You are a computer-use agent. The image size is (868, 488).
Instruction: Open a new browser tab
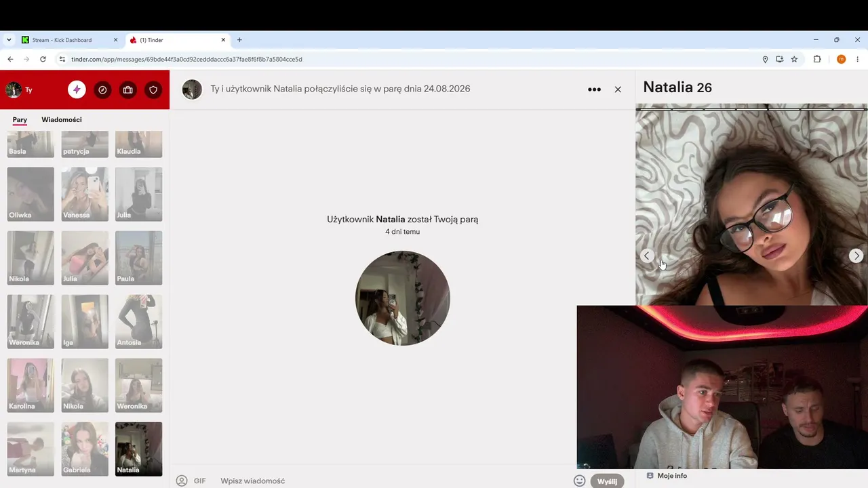[239, 40]
